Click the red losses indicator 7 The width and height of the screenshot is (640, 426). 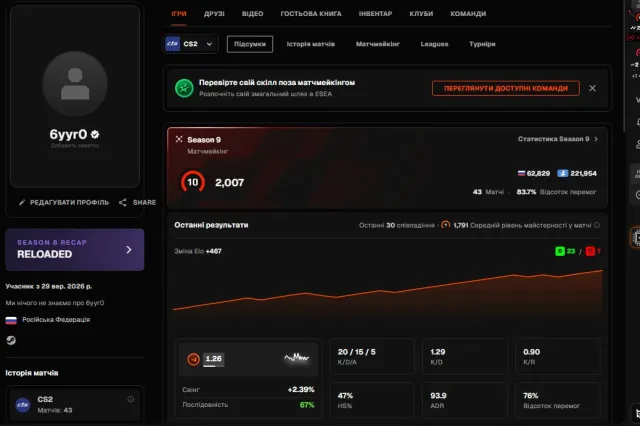593,251
